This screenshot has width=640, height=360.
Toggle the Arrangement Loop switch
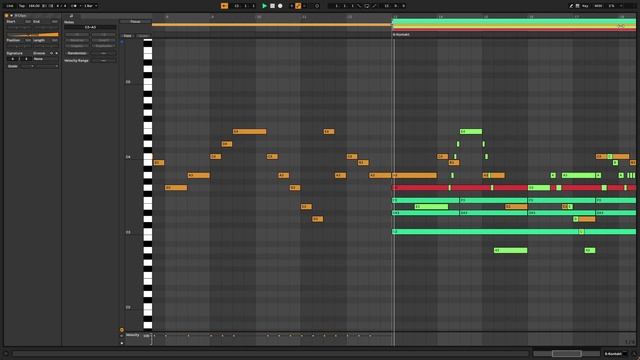[x=367, y=6]
